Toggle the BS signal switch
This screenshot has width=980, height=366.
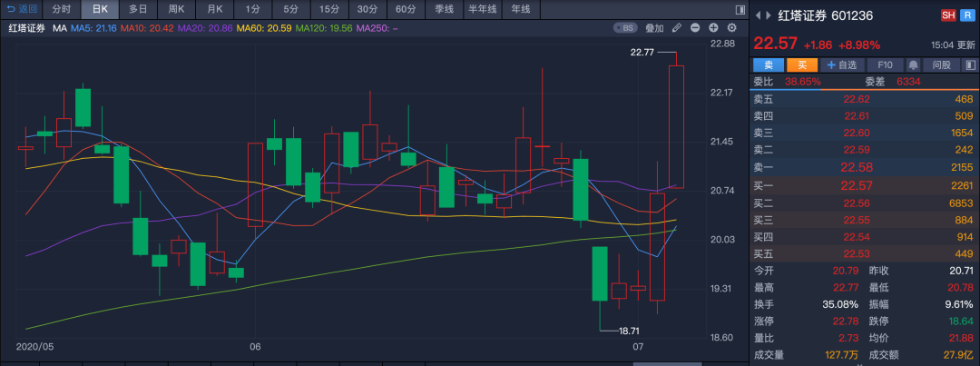[627, 28]
